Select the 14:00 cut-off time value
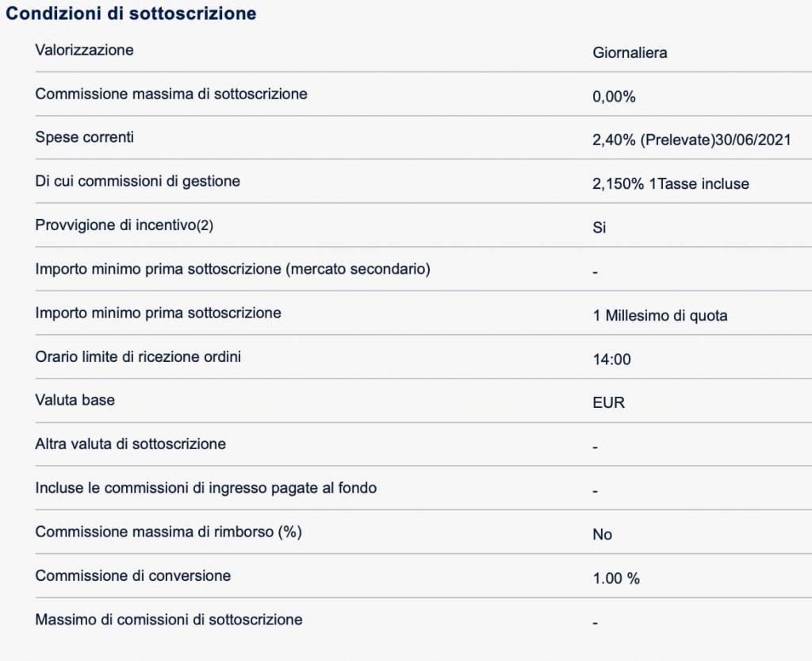The height and width of the screenshot is (661, 812). [x=611, y=359]
